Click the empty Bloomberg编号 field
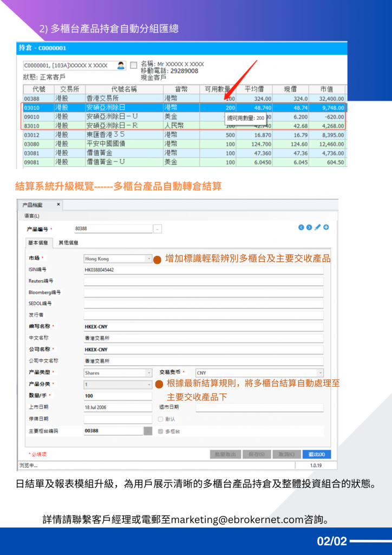The height and width of the screenshot is (555, 392). (204, 293)
